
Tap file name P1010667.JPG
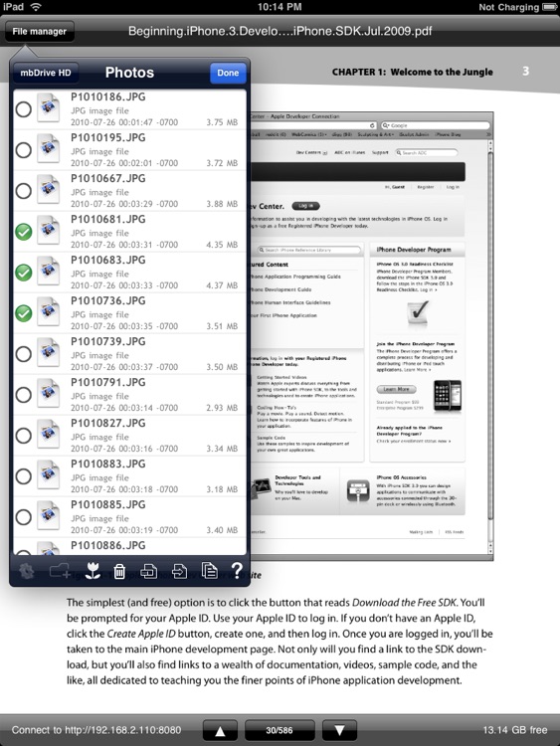coord(108,178)
